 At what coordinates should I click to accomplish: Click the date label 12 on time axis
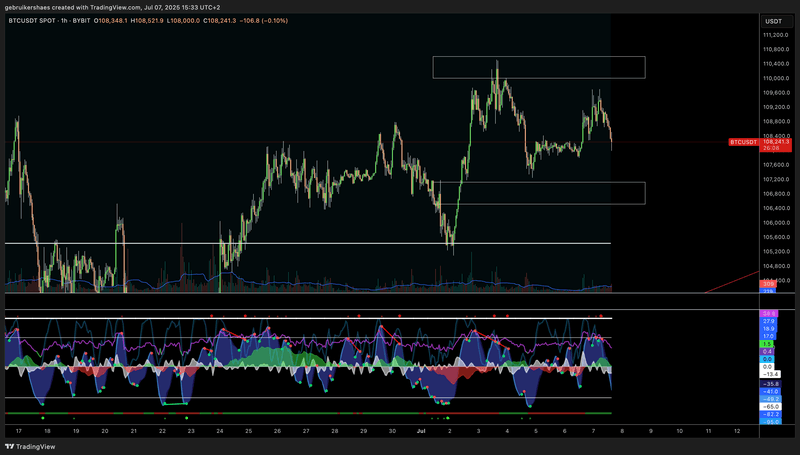pyautogui.click(x=737, y=431)
